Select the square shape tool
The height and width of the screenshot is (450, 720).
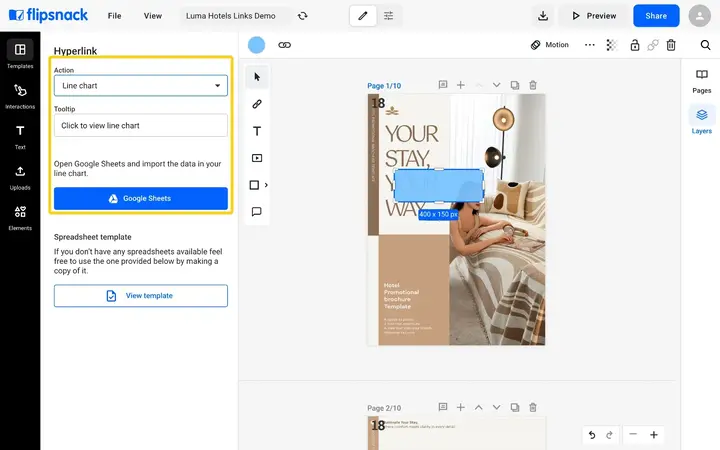click(x=254, y=185)
